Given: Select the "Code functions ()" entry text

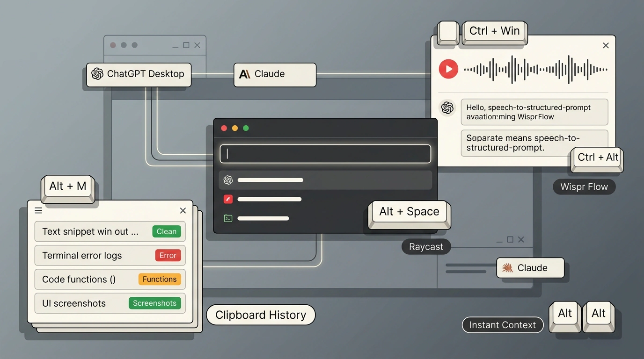Looking at the screenshot, I should (79, 280).
